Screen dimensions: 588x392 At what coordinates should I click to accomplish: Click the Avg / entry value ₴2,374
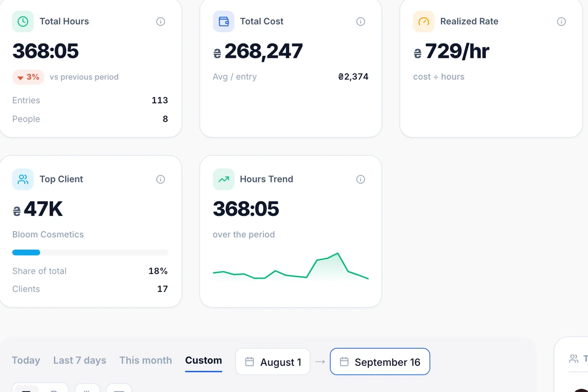pyautogui.click(x=353, y=77)
